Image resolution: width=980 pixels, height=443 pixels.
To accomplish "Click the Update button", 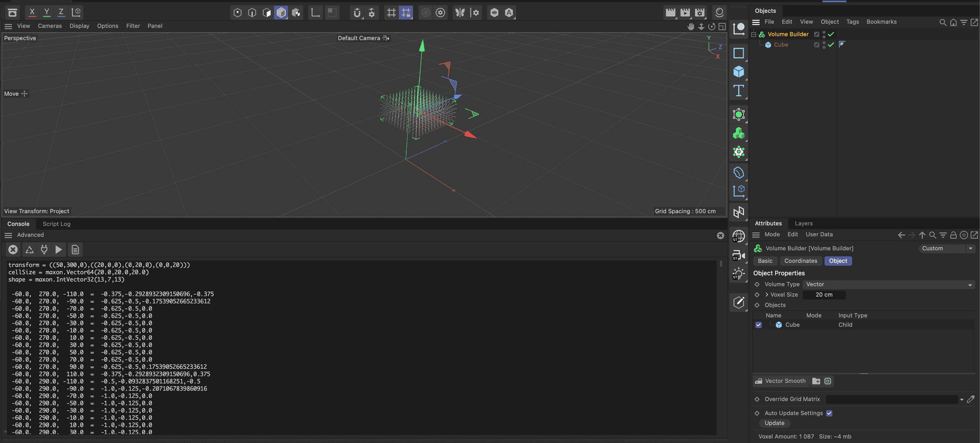I will (x=774, y=423).
